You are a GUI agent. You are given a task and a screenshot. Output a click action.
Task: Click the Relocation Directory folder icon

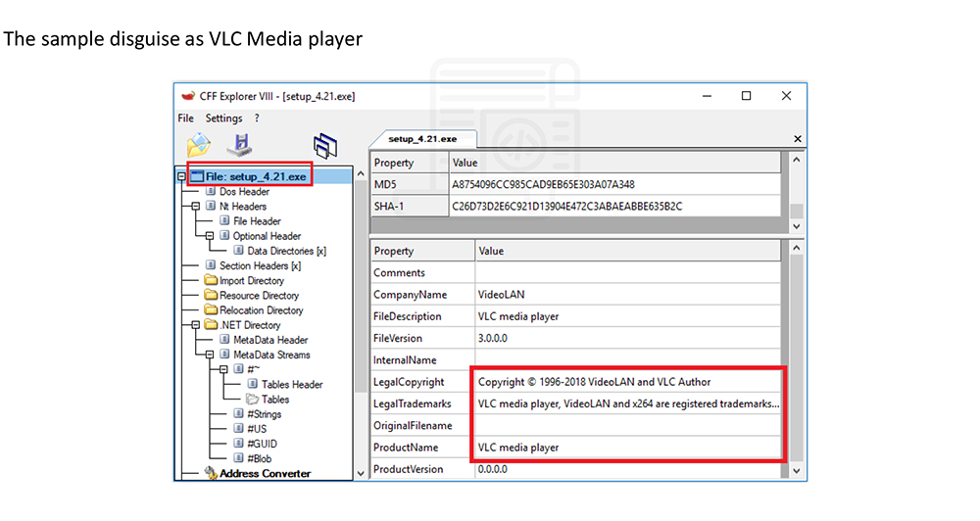pos(211,309)
